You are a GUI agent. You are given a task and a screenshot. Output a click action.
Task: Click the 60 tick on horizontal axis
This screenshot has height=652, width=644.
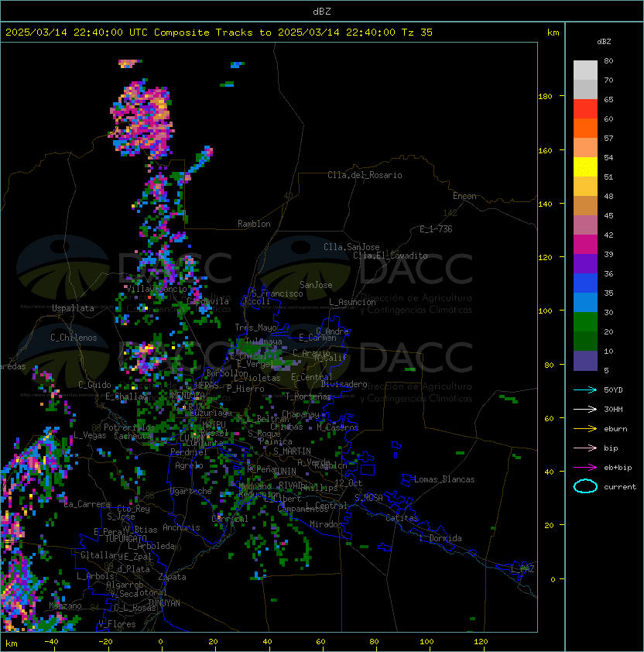320,642
